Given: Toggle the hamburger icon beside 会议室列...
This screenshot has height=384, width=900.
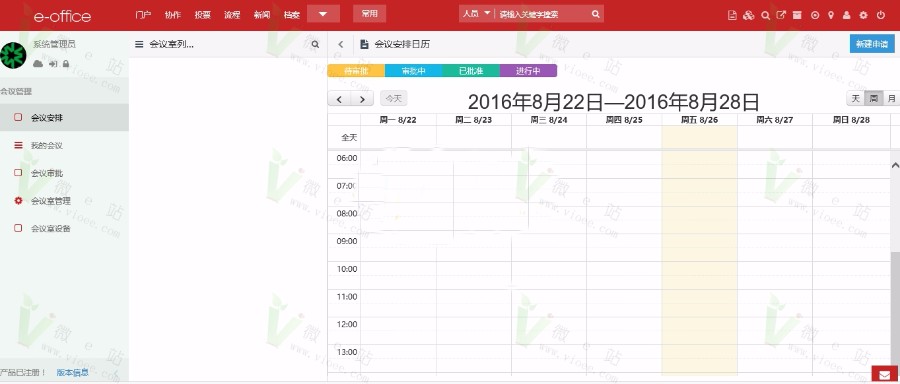Looking at the screenshot, I should coord(139,44).
